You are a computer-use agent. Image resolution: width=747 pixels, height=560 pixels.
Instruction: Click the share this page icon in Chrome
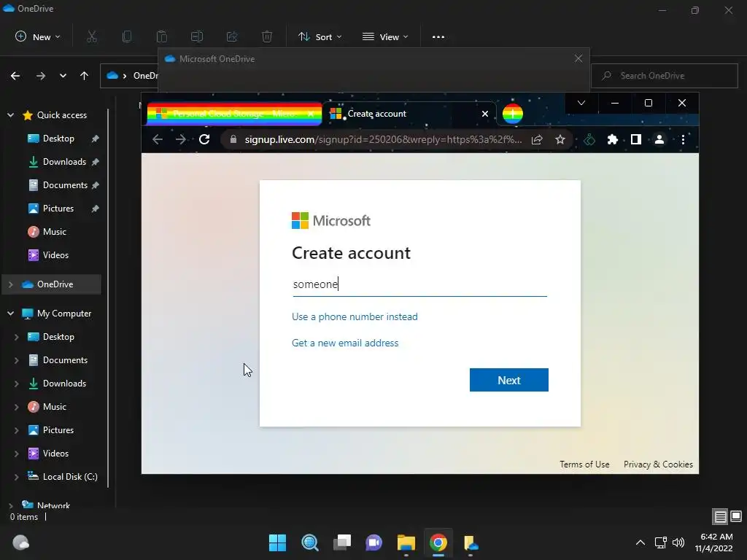tap(537, 139)
